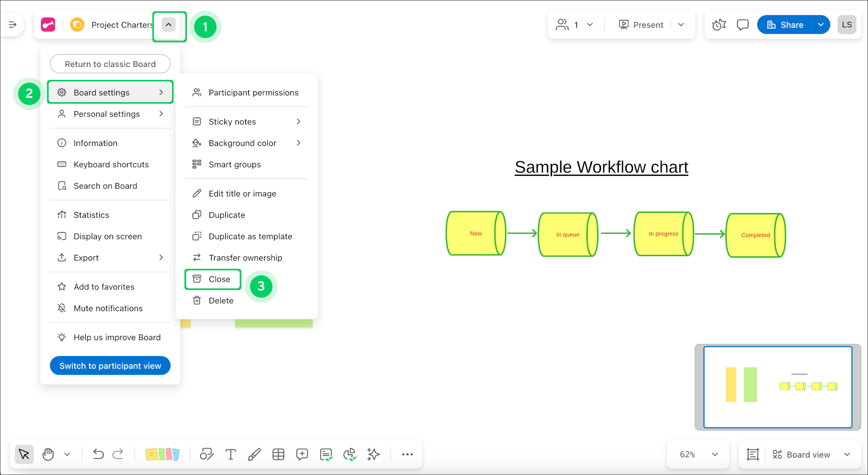Image resolution: width=868 pixels, height=475 pixels.
Task: Open the comments chat icon
Action: coord(743,25)
